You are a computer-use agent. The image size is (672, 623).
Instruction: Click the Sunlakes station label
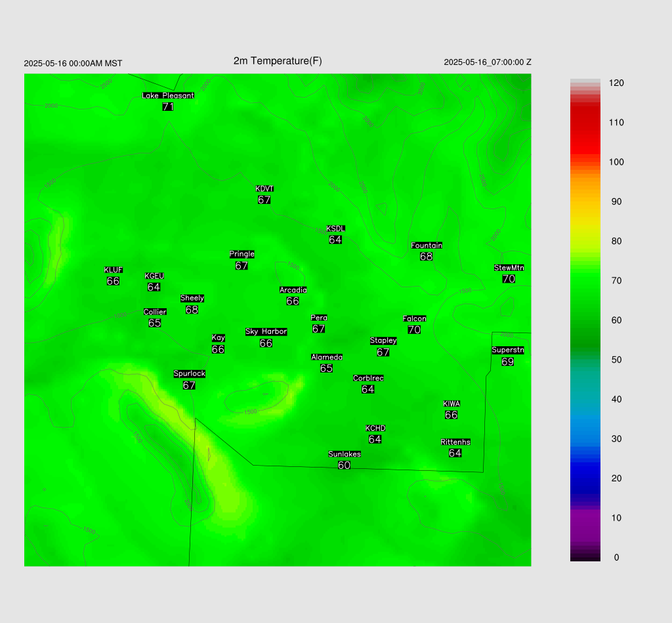tap(345, 454)
